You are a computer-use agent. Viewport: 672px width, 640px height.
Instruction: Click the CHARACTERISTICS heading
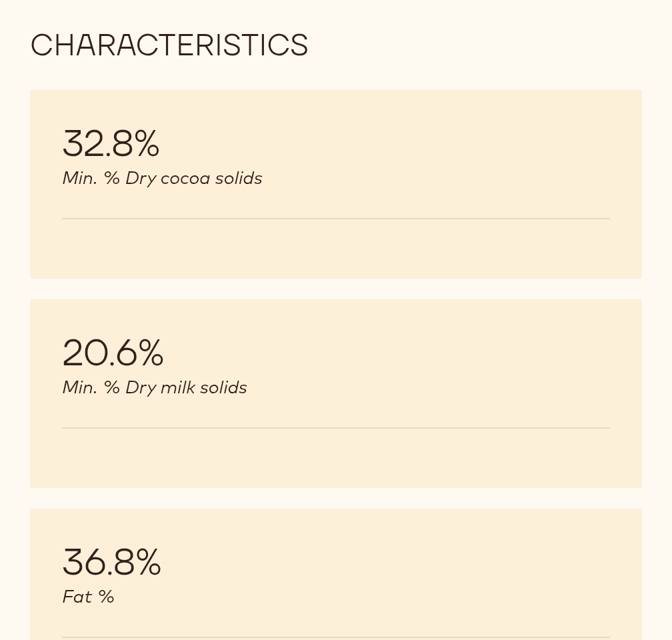(x=169, y=45)
